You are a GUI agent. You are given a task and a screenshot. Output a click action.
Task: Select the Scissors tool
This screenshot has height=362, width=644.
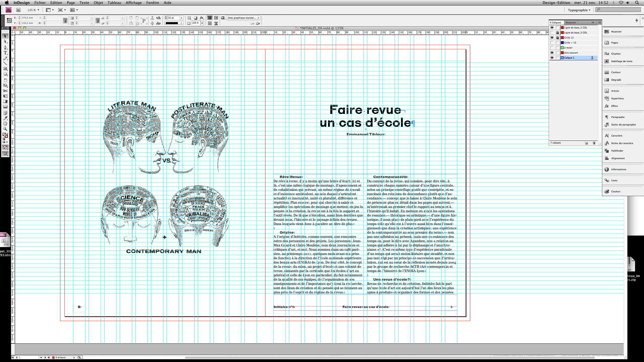pyautogui.click(x=5, y=91)
